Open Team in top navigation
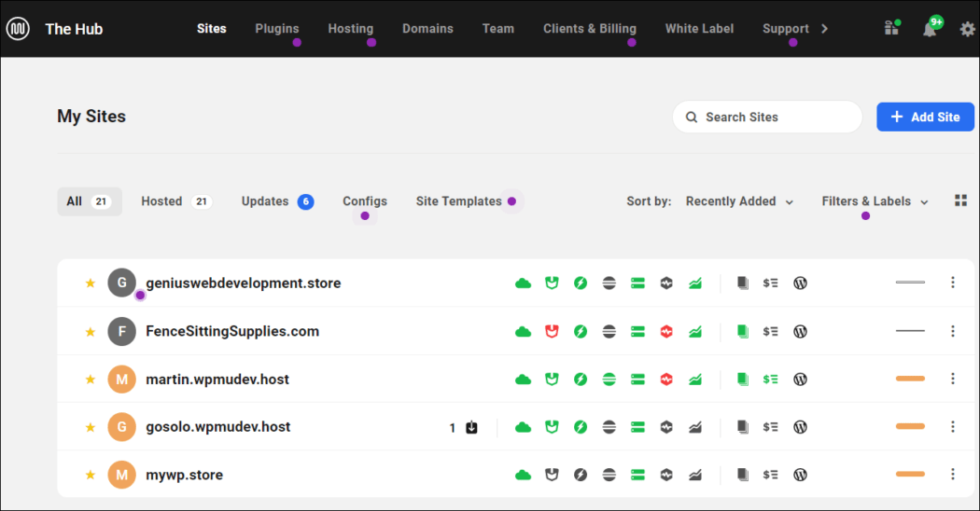The height and width of the screenshot is (511, 980). tap(498, 29)
